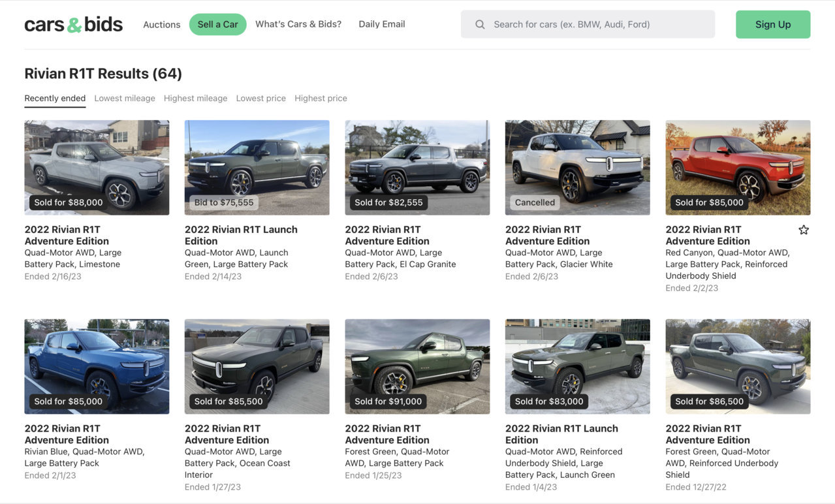
Task: Click the Sign Up button
Action: click(773, 24)
